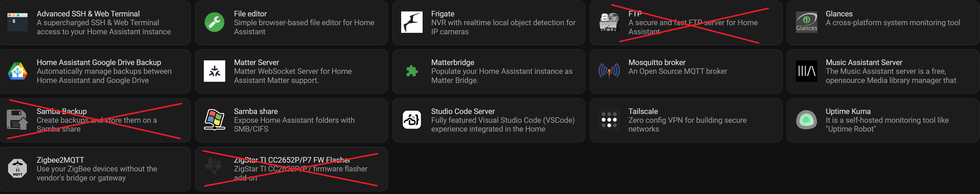The height and width of the screenshot is (194, 980).
Task: Click the Music Assistant Server title text
Action: tap(864, 62)
